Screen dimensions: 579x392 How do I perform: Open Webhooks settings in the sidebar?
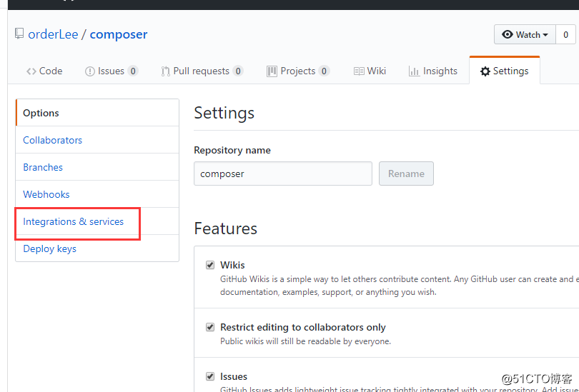(97, 194)
